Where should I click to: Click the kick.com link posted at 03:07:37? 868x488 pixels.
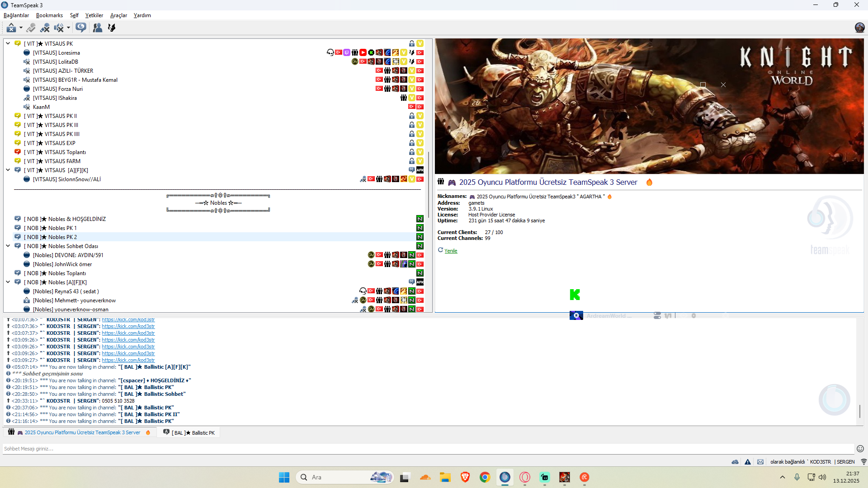(x=128, y=333)
